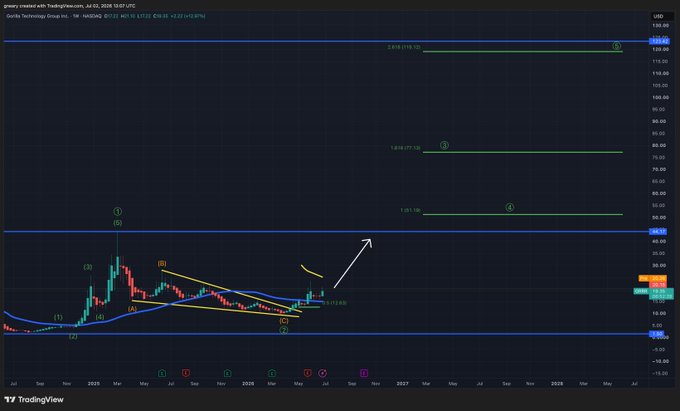The height and width of the screenshot is (411, 680).
Task: Select circled wave 1 label at the peak
Action: [x=118, y=212]
